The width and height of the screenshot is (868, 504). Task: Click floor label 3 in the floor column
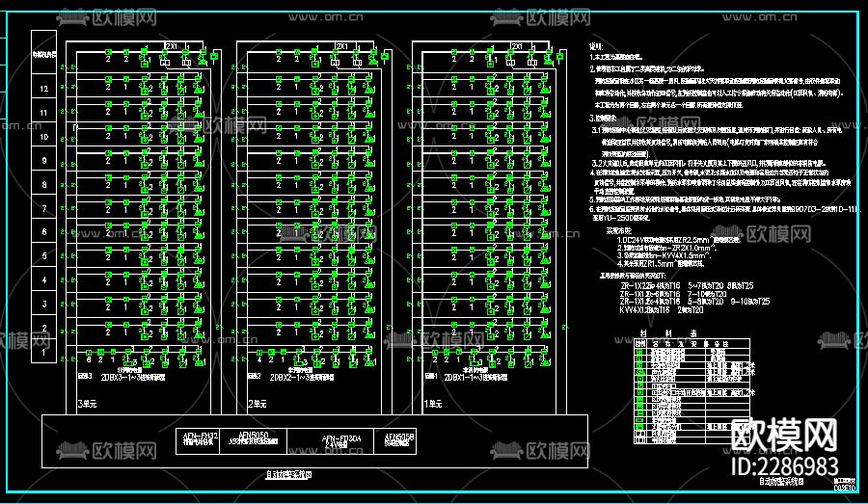[44, 304]
